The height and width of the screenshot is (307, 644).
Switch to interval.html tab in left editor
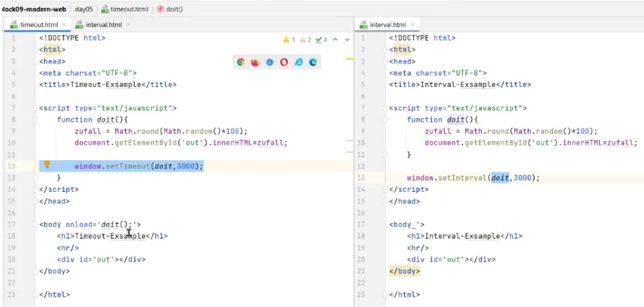pos(104,25)
